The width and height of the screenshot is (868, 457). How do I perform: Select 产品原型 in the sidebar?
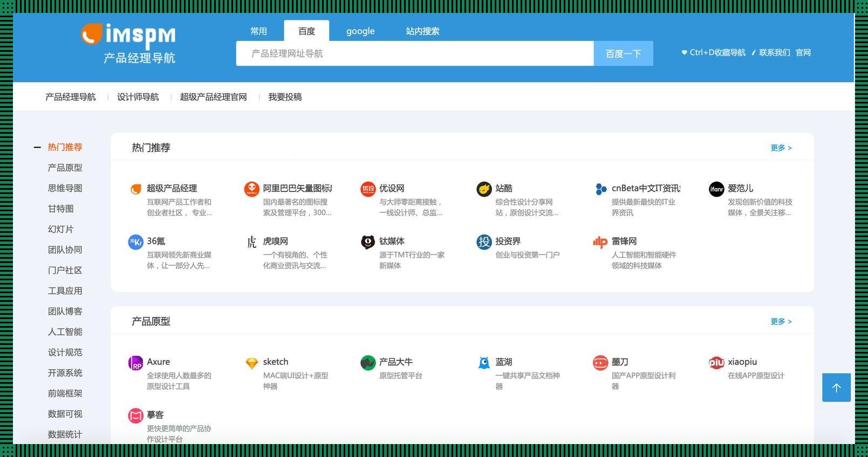pos(65,168)
